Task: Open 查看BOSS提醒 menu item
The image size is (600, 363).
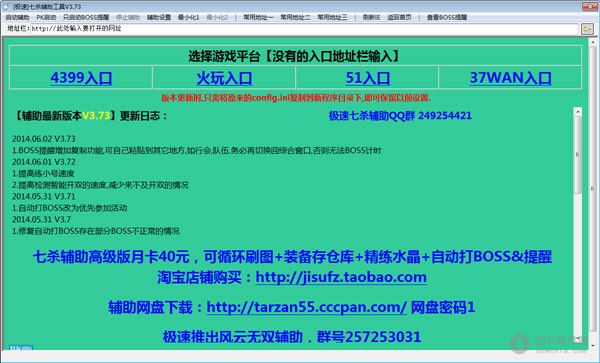Action: tap(447, 17)
